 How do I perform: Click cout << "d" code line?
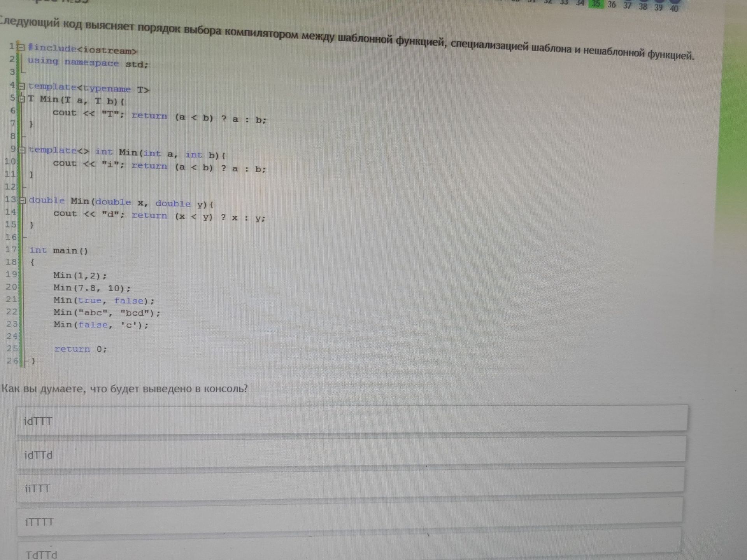click(x=160, y=215)
